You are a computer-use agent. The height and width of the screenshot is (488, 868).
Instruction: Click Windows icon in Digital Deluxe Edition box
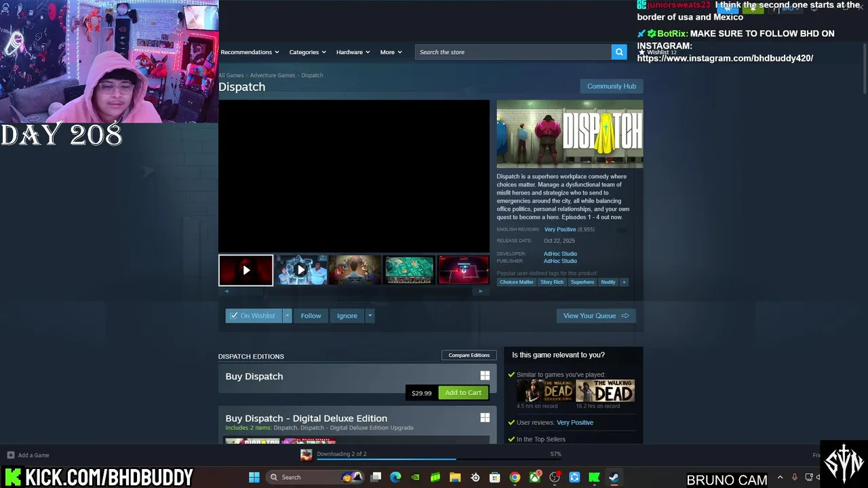pos(485,418)
